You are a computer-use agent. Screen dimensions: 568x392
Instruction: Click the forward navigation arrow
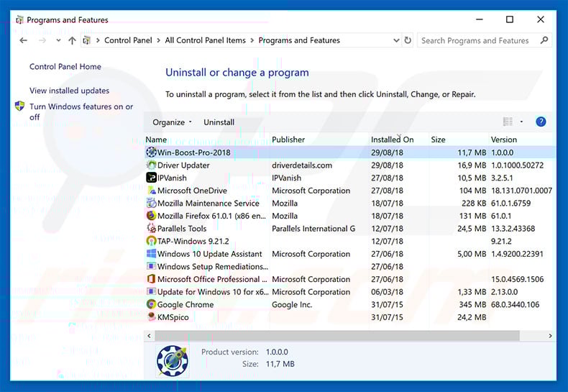point(42,40)
